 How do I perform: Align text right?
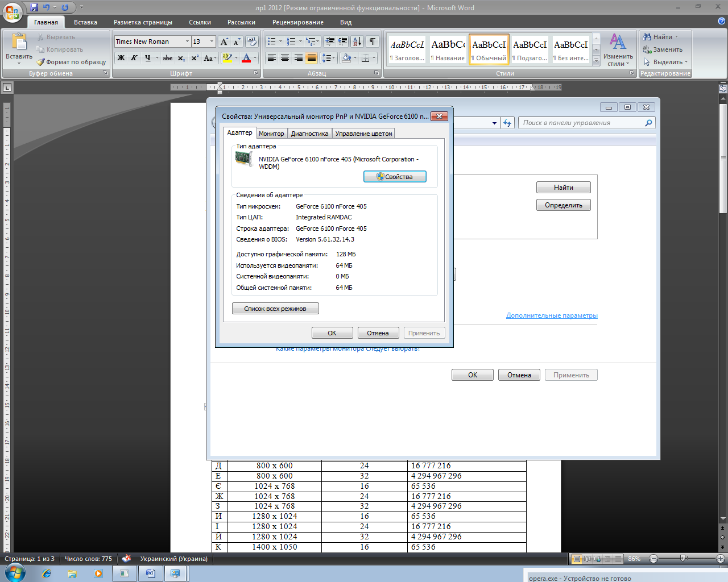coord(298,58)
